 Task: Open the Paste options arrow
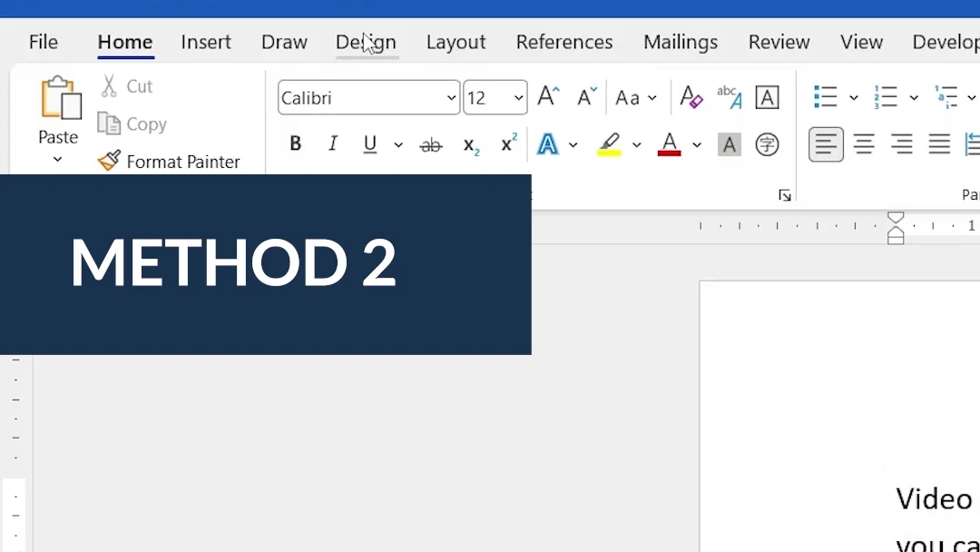57,160
